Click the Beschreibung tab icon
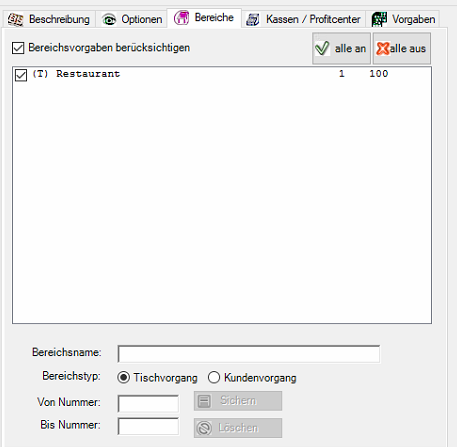457x447 pixels. click(x=15, y=20)
